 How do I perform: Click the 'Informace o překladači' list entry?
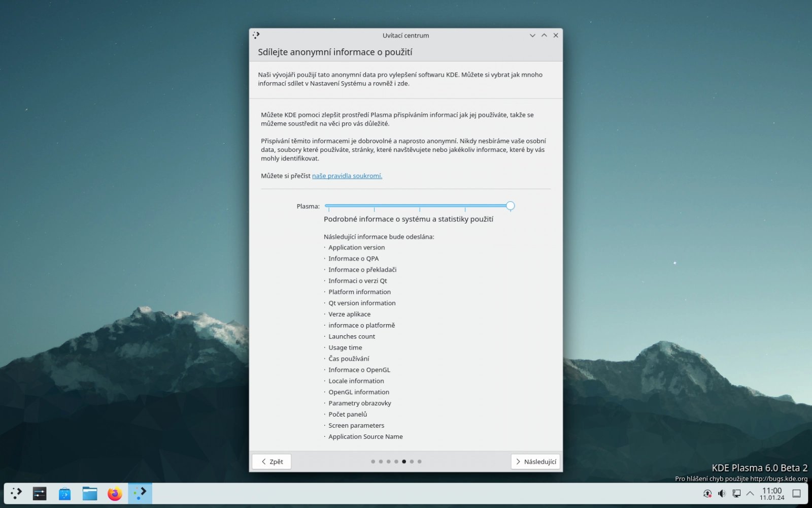[x=362, y=270]
